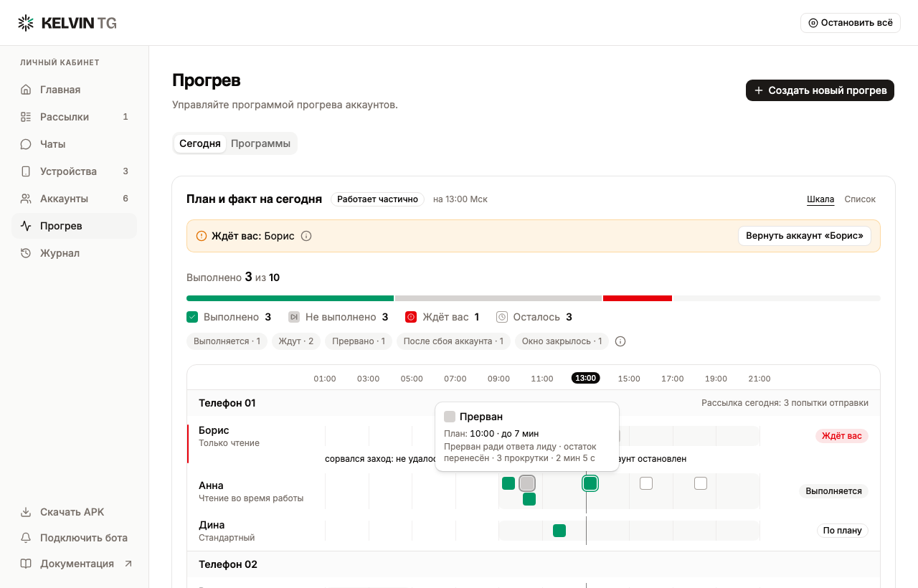
Task: Click Анна's empty planned slot near 17:00
Action: coord(701,483)
